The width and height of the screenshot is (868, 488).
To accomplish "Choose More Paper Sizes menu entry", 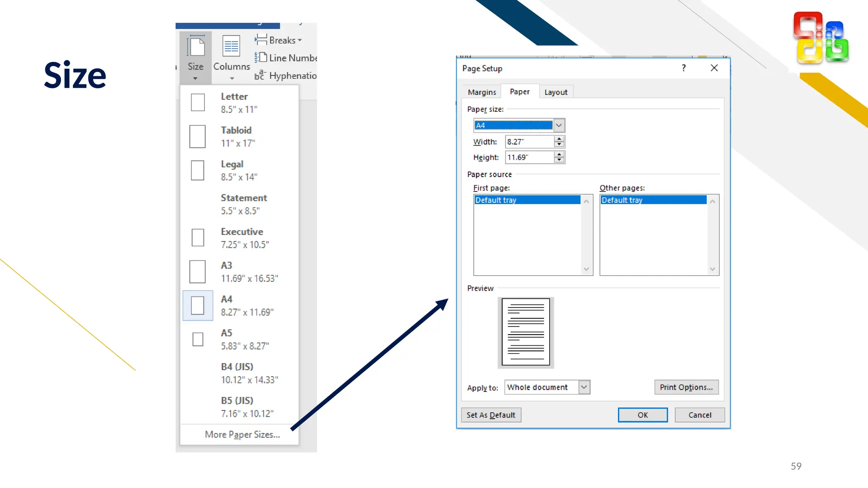I will 242,435.
